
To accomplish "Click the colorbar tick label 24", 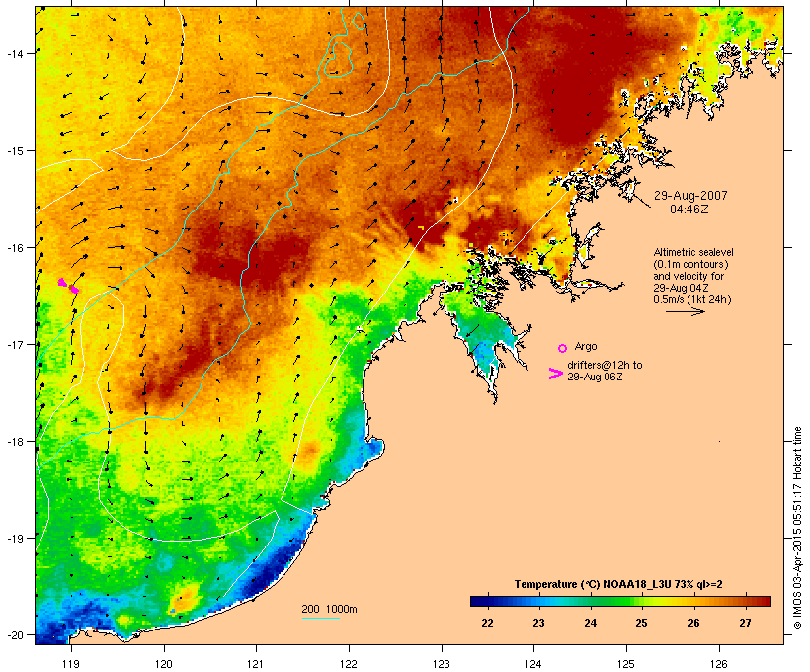I will point(590,623).
